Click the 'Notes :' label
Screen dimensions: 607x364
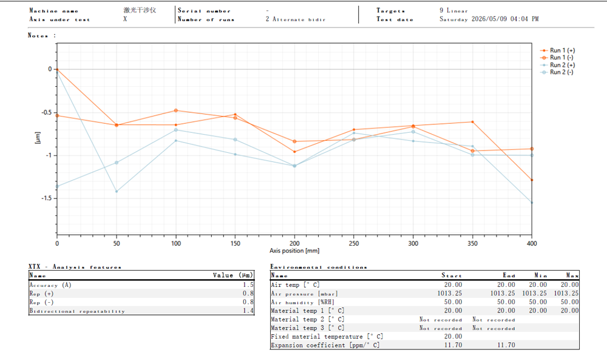[x=42, y=35]
